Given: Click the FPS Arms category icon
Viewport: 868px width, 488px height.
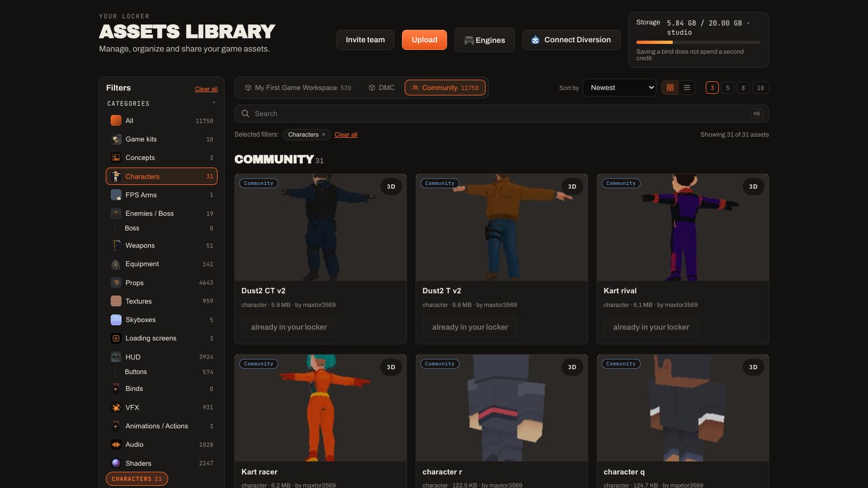Looking at the screenshot, I should coord(116,195).
